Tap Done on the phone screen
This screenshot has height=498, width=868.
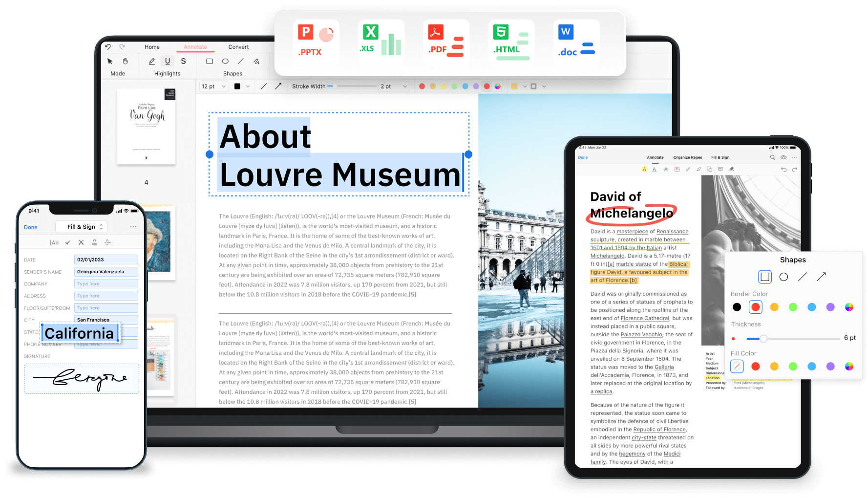31,227
